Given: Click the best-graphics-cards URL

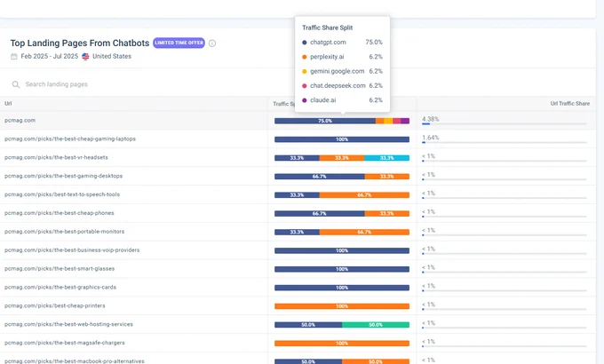Looking at the screenshot, I should 60,287.
